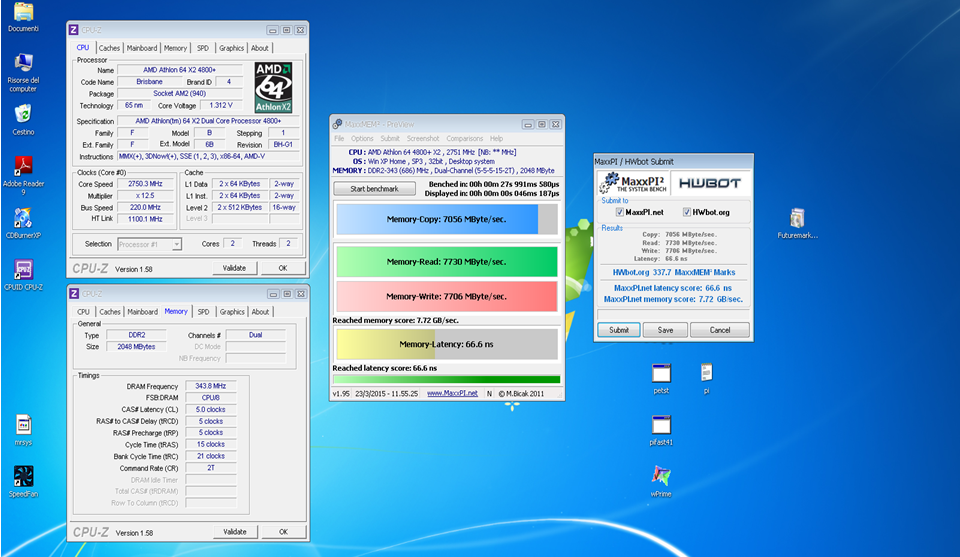Click the Bus Speed 220.0 MHz value
Image resolution: width=960 pixels, height=557 pixels.
pyautogui.click(x=145, y=207)
